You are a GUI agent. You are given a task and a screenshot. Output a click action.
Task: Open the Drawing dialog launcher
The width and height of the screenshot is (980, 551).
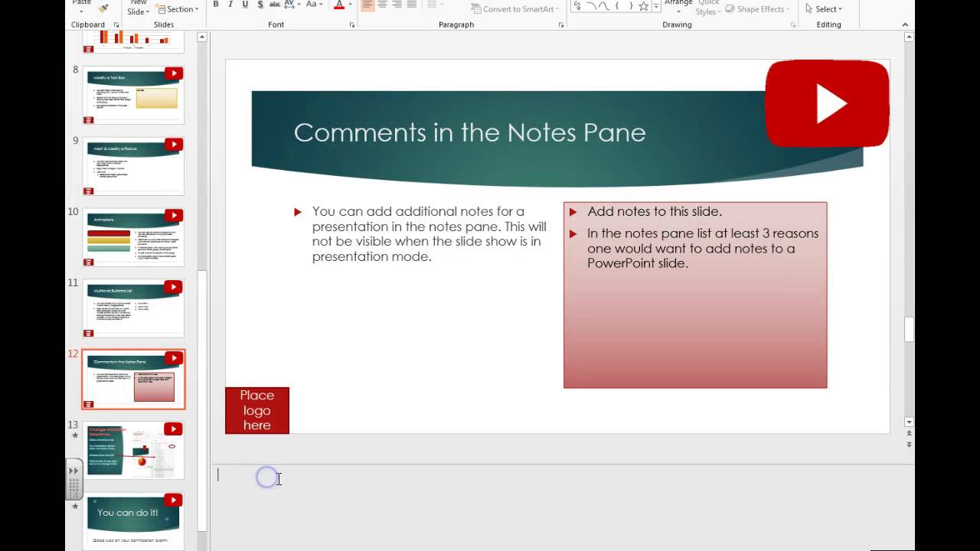(793, 25)
